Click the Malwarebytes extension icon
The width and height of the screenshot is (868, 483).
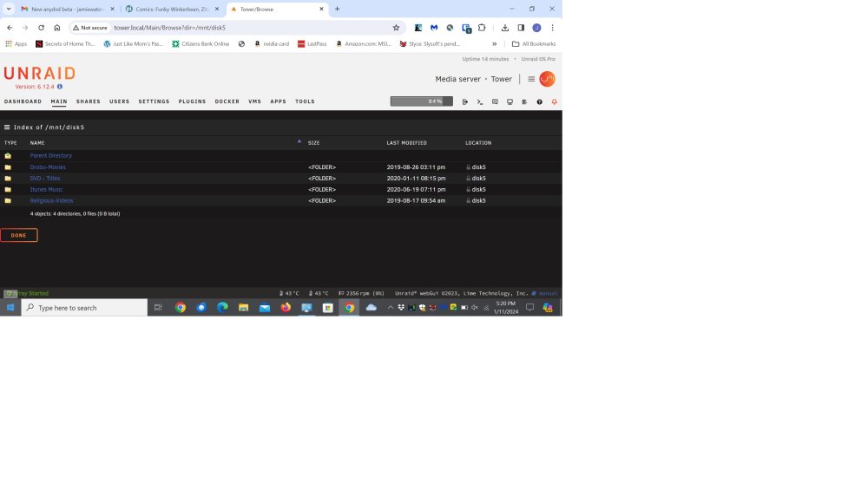point(434,28)
